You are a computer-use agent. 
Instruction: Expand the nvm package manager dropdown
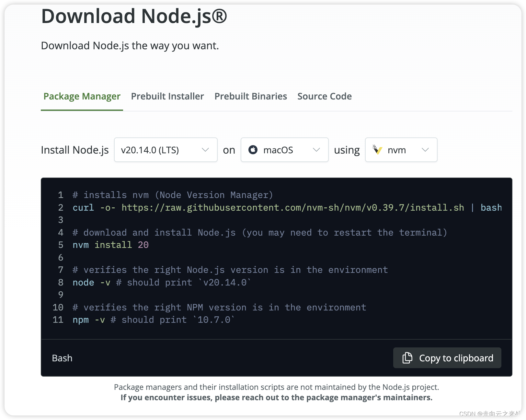point(401,150)
